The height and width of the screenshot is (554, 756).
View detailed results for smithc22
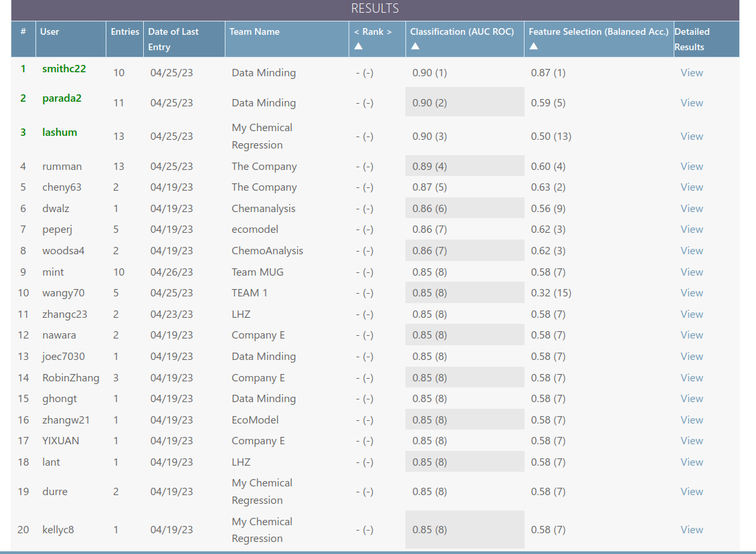[x=692, y=72]
